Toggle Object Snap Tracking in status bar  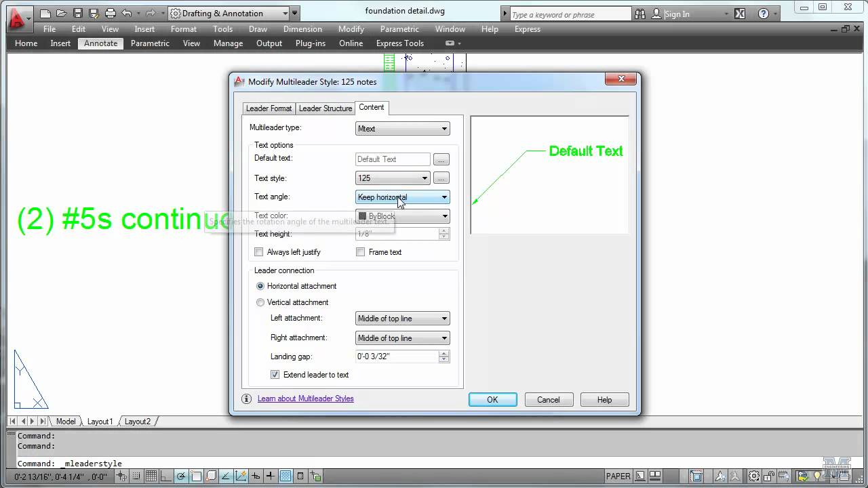tap(226, 476)
